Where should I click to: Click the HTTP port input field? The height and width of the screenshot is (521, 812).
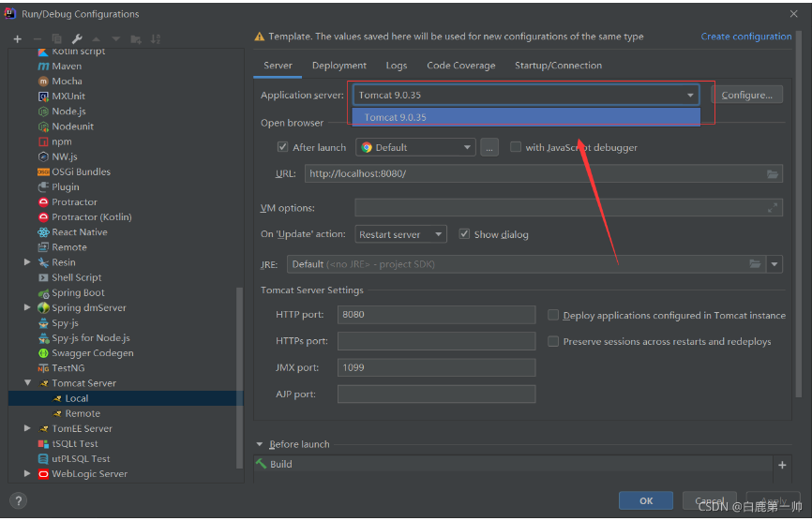[x=436, y=316]
